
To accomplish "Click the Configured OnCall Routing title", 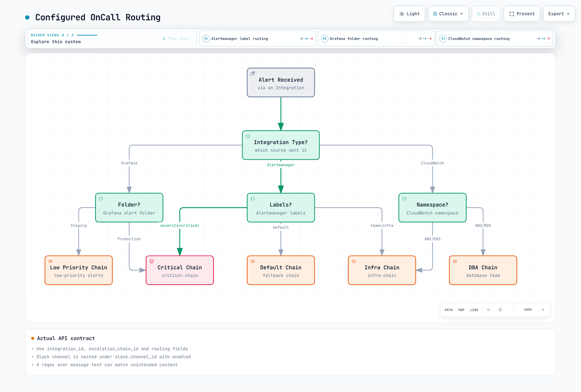I will (98, 17).
